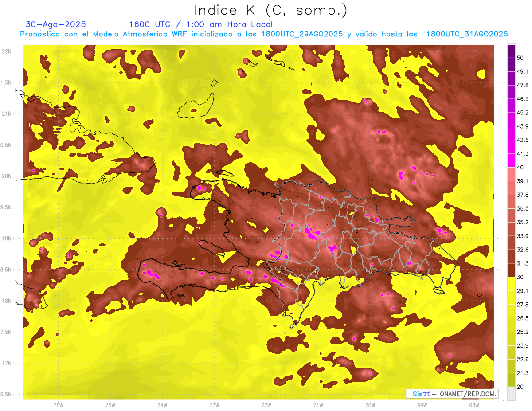The width and height of the screenshot is (532, 411).
Task: Click the dark brown colorbar segment between 30 and 31.3
Action: coord(511,270)
